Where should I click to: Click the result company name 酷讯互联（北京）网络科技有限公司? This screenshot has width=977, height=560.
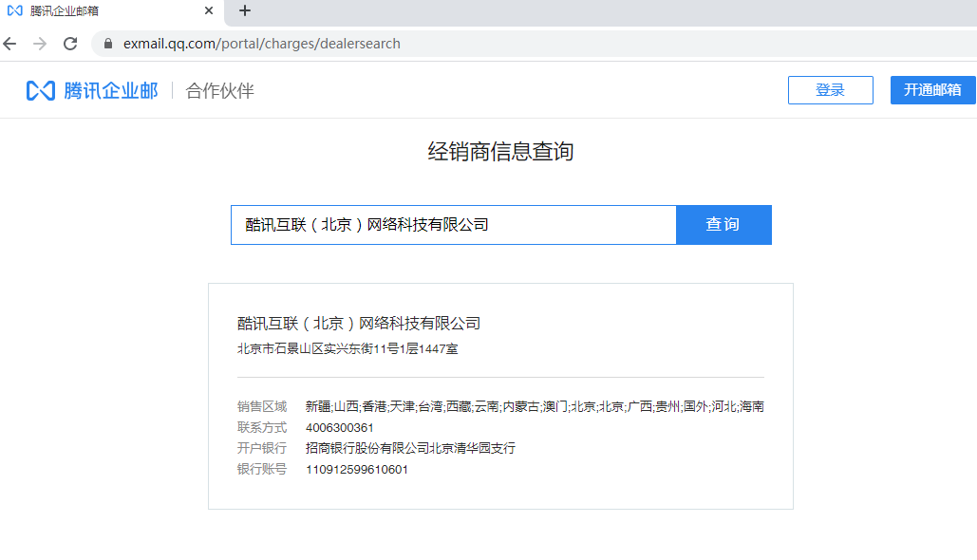click(359, 324)
